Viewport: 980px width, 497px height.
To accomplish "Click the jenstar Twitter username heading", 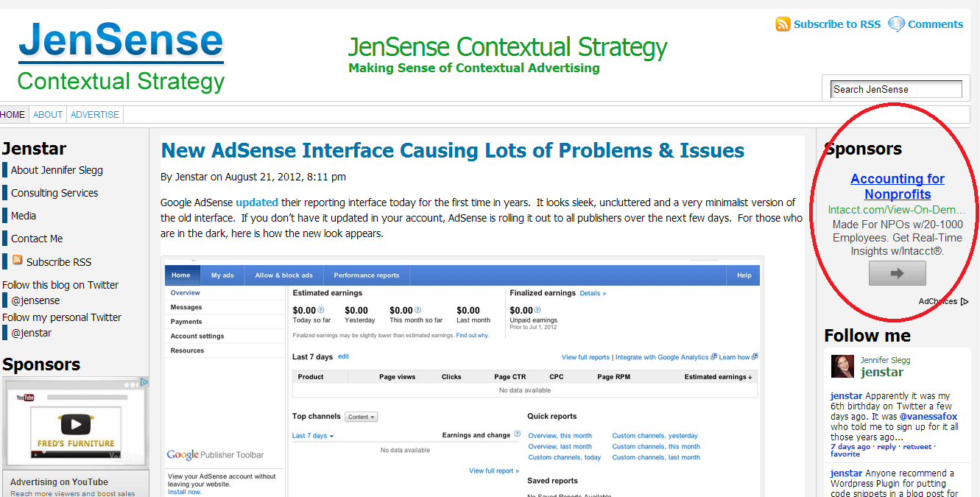I will [x=882, y=373].
